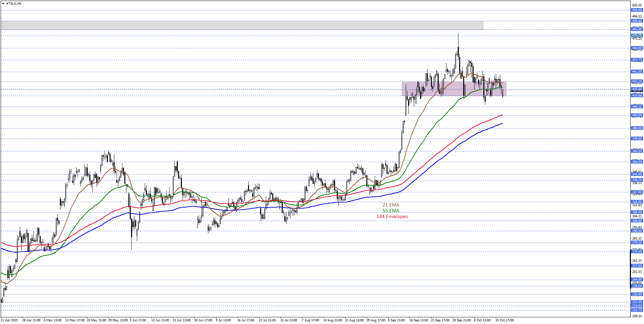644x324 pixels.
Task: Click the 500.00 price level label
Action: 637,10
